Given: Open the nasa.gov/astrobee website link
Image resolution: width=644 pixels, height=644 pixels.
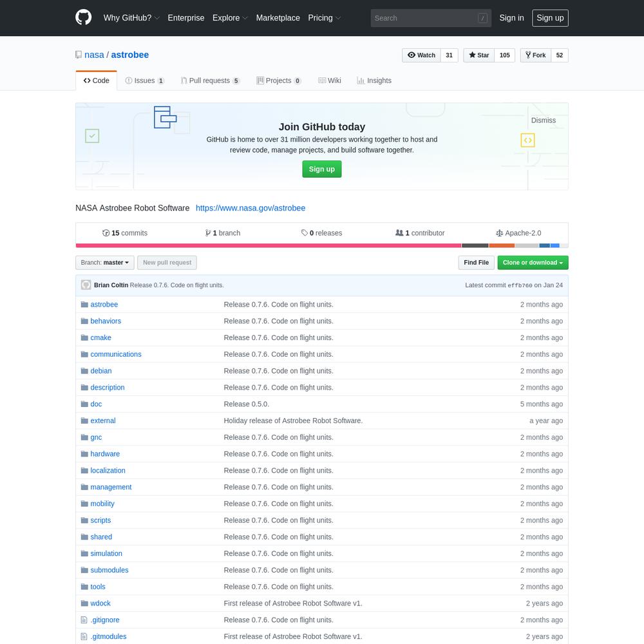Looking at the screenshot, I should (x=251, y=208).
